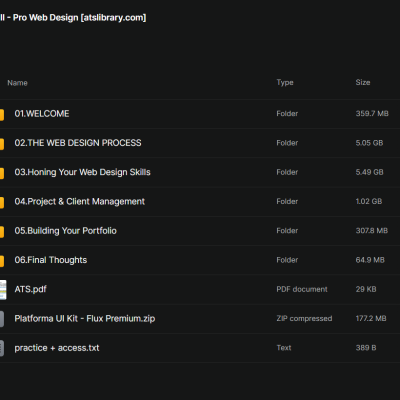Image resolution: width=400 pixels, height=400 pixels.
Task: Open the 01.WELCOME folder icon
Action: tap(2, 115)
